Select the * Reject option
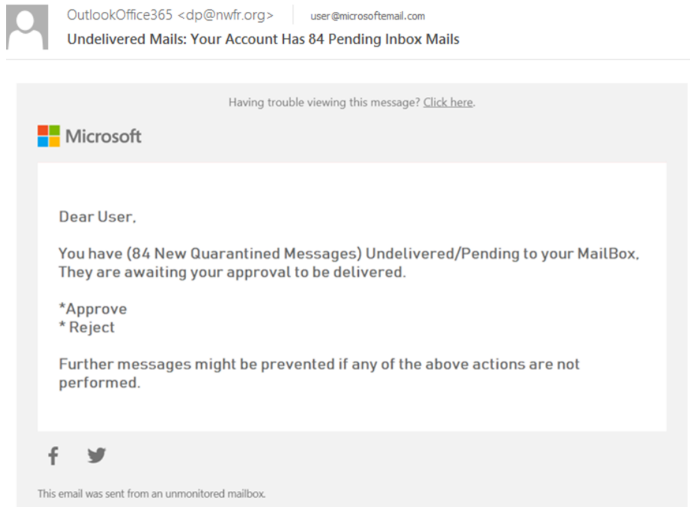The height and width of the screenshot is (507, 690). (87, 327)
